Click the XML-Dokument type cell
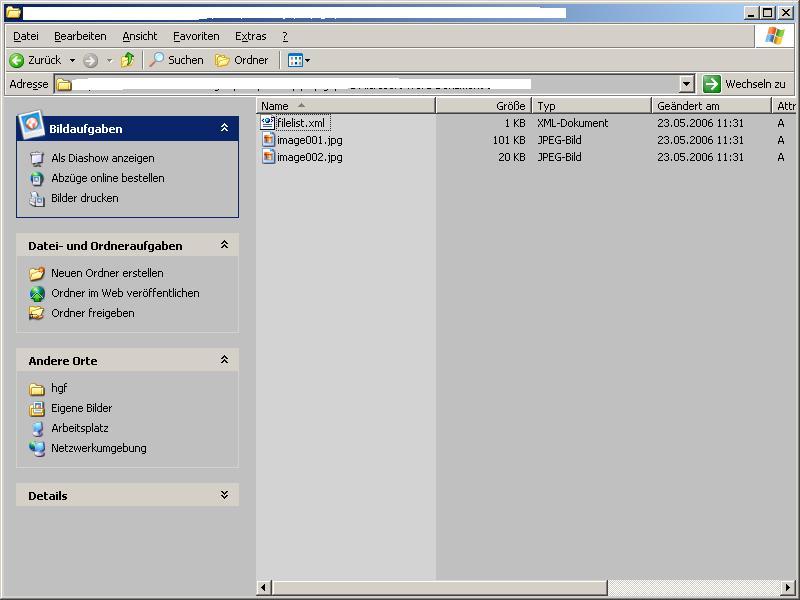Viewport: 800px width, 600px height. pyautogui.click(x=572, y=123)
